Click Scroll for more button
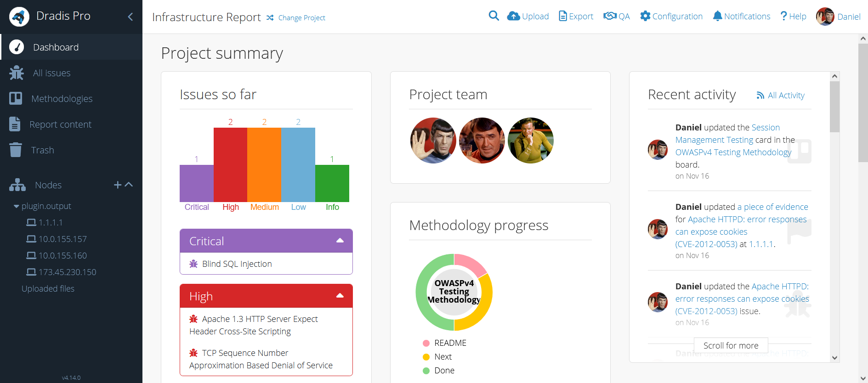Viewport: 868px width, 383px height. (x=731, y=345)
